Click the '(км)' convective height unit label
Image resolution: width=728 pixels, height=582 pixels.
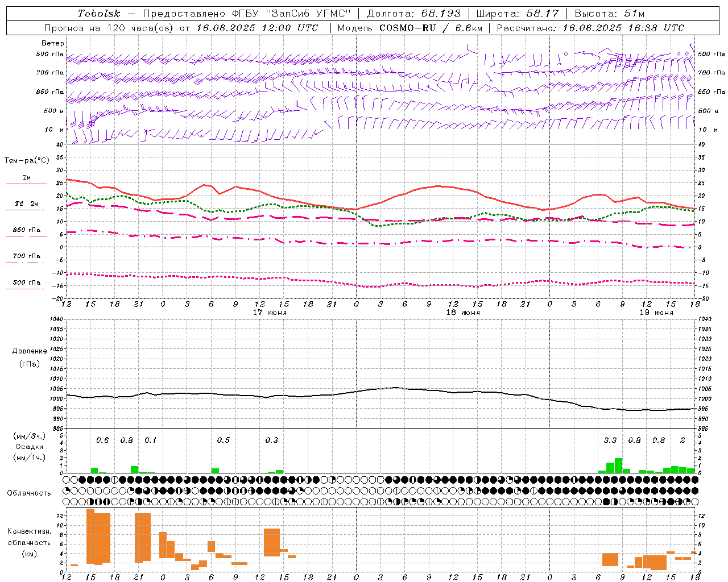tap(29, 554)
